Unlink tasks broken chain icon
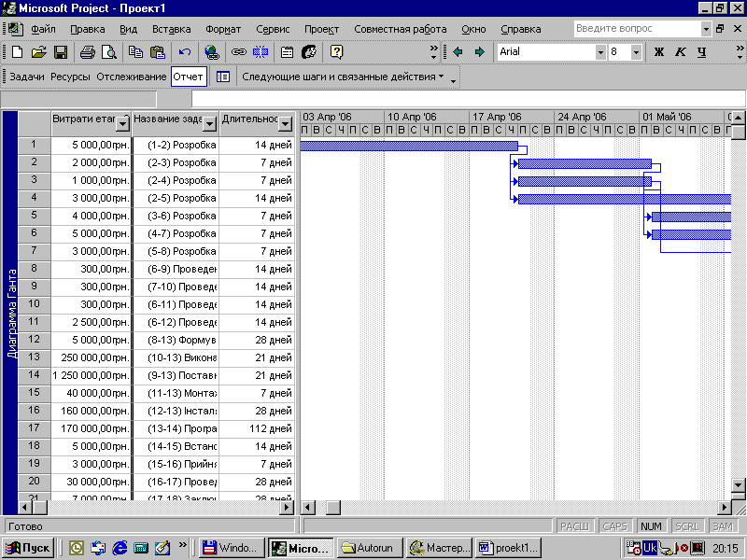 coord(261,52)
